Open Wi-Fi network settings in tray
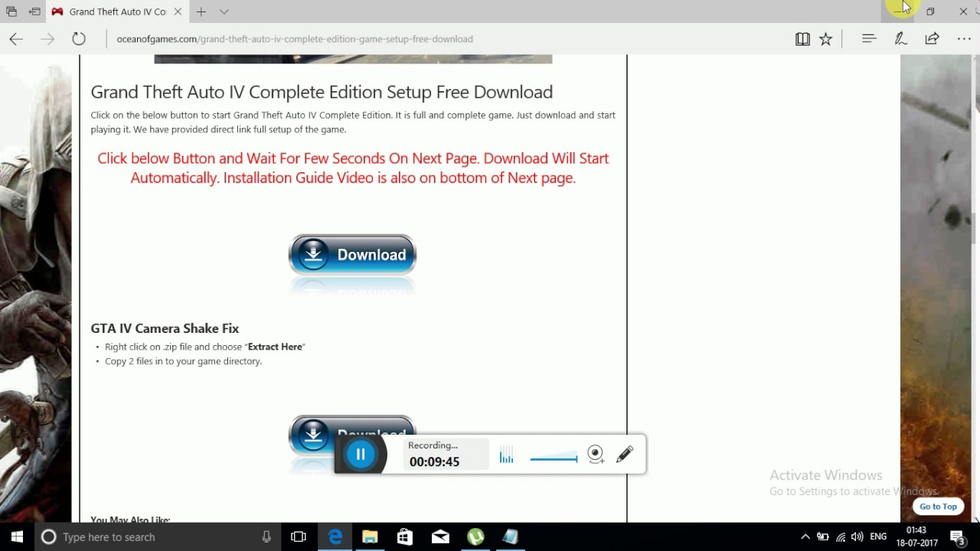This screenshot has height=551, width=980. pyautogui.click(x=841, y=537)
